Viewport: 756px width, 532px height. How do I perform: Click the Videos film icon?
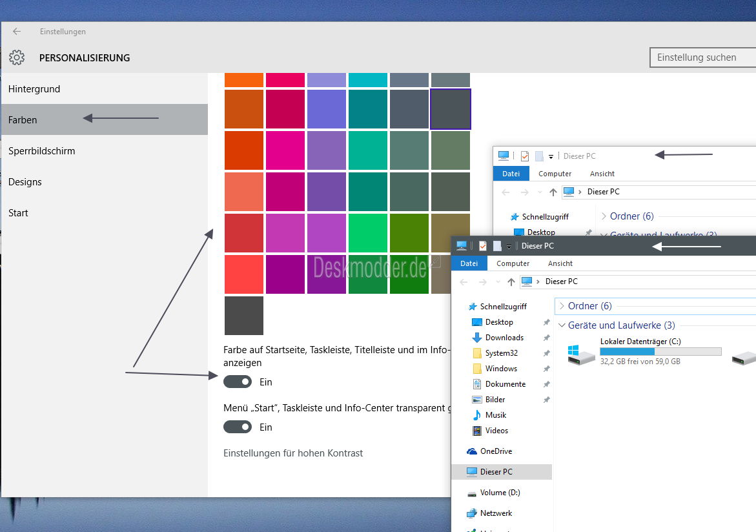pos(477,431)
